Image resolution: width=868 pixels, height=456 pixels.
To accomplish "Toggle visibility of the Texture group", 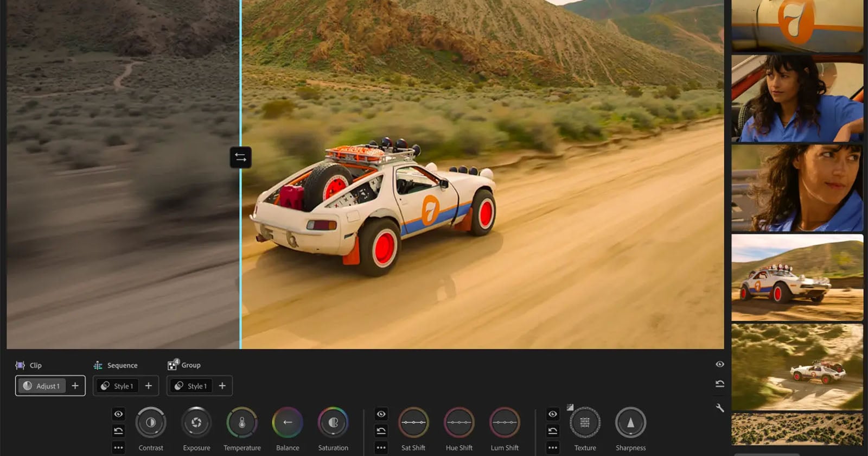I will [x=553, y=414].
